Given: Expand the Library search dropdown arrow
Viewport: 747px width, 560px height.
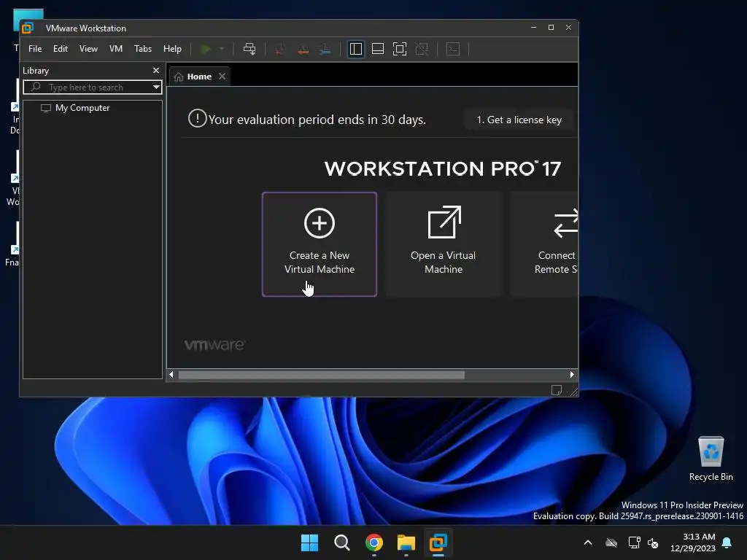Looking at the screenshot, I should point(156,87).
